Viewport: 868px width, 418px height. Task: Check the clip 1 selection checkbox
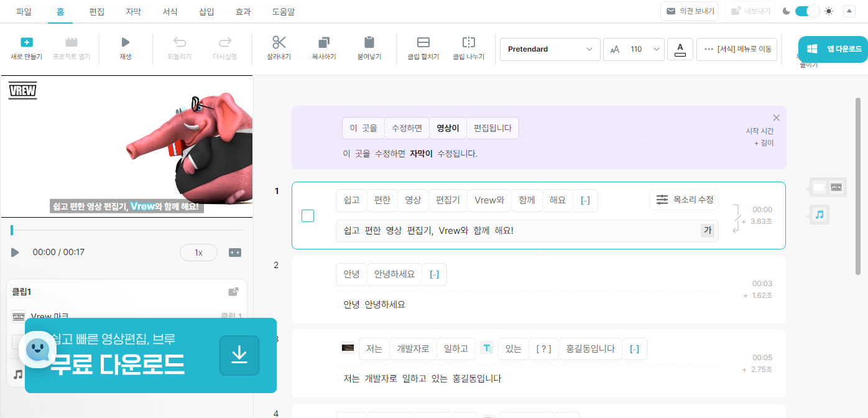click(x=307, y=216)
